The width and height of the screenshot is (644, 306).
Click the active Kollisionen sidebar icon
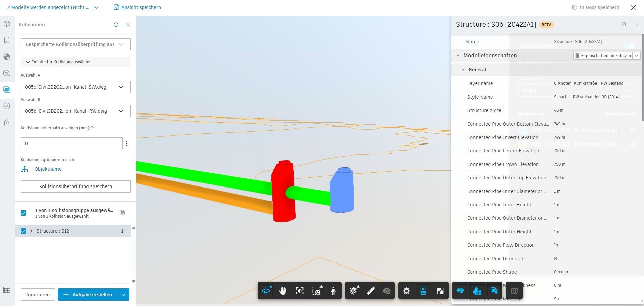point(7,90)
